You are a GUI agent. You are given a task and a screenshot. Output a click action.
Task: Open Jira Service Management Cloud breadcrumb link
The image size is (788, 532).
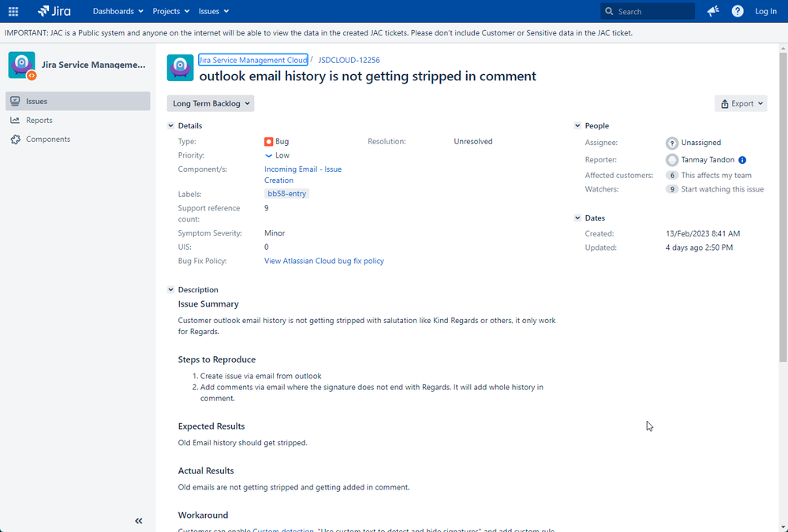point(252,60)
